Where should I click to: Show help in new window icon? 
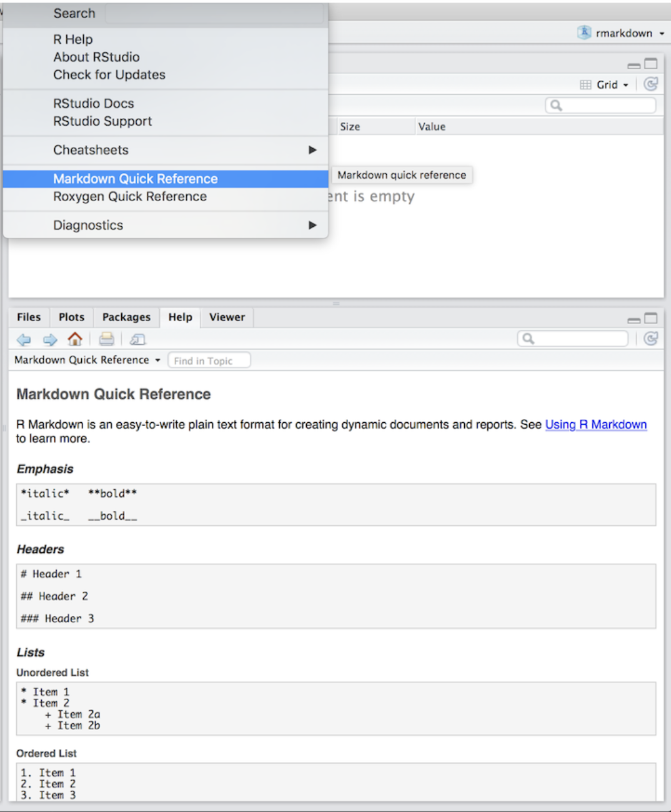pyautogui.click(x=137, y=339)
